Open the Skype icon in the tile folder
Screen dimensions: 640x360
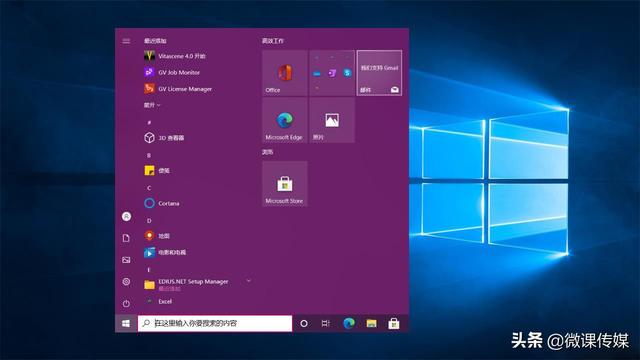coord(347,73)
